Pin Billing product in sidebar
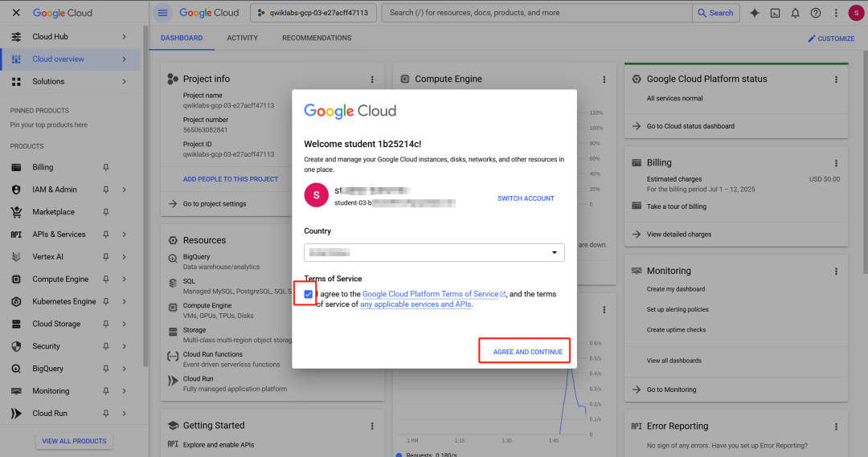 (106, 167)
